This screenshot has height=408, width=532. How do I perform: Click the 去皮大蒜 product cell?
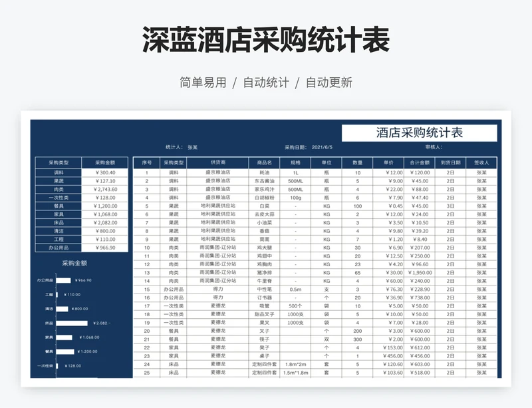pos(264,214)
